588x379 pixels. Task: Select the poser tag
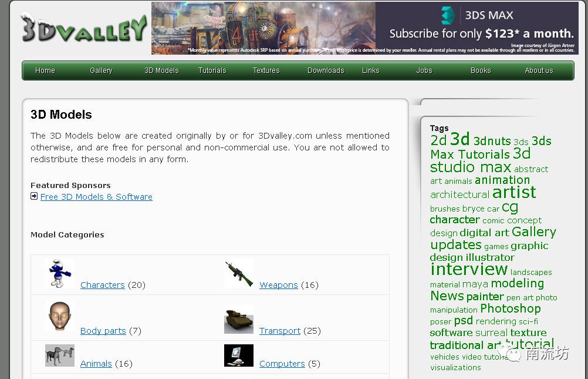pyautogui.click(x=441, y=322)
